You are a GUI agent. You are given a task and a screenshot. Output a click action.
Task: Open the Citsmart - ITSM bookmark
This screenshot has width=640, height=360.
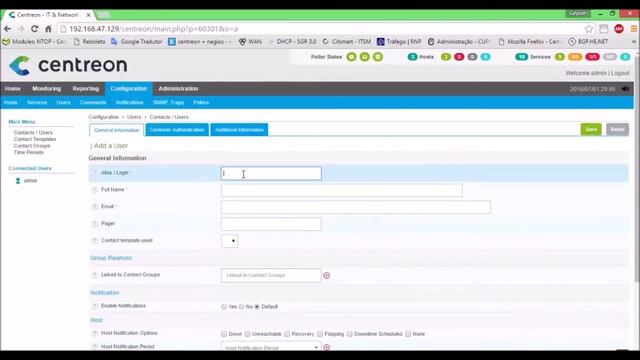tap(347, 42)
